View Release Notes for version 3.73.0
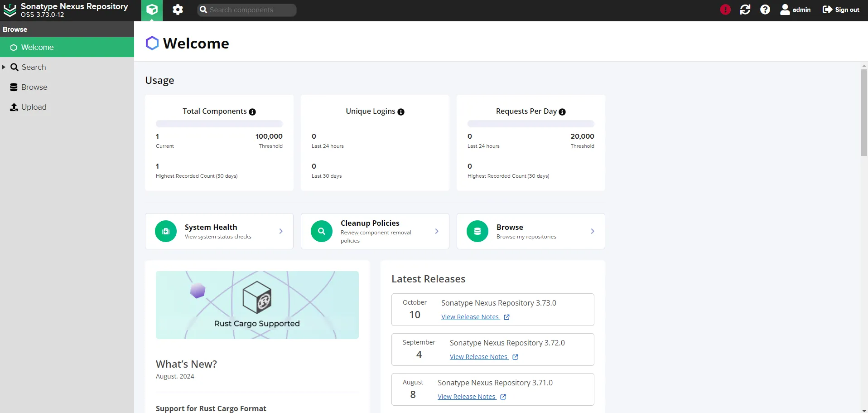Viewport: 868px width, 413px height. pos(470,317)
